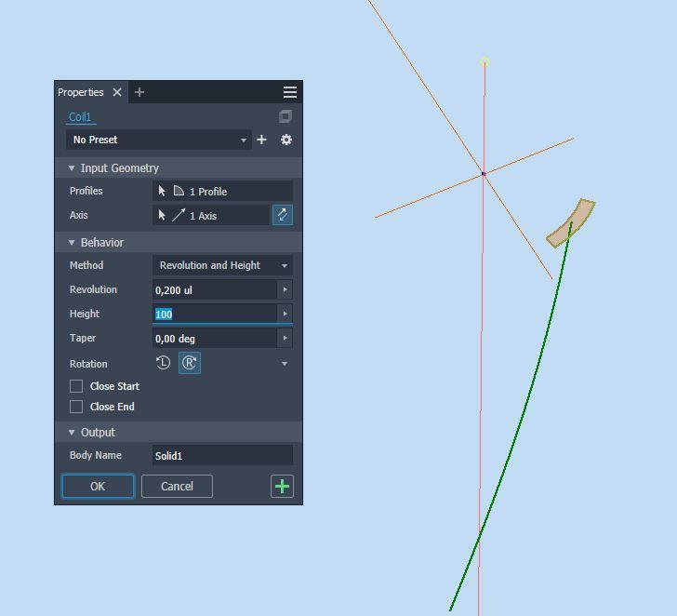Click the flip axis direction button
Screen dimensions: 677x616
click(282, 215)
